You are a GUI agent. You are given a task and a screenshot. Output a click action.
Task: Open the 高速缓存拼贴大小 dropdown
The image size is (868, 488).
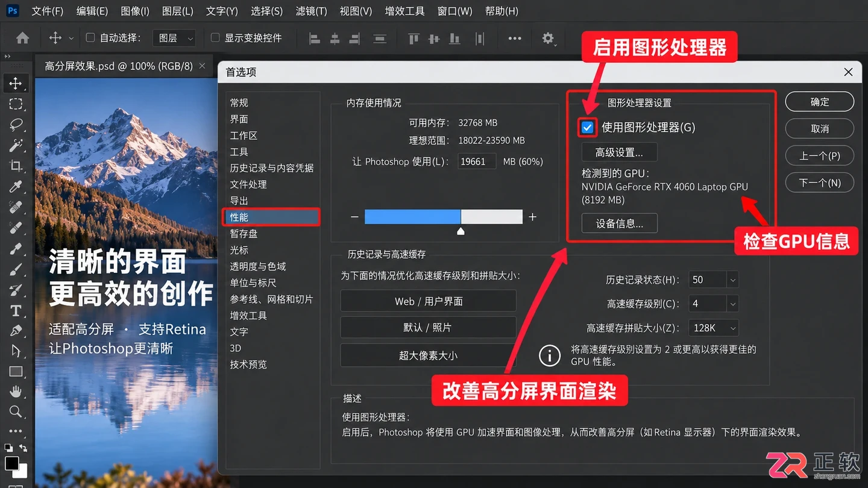pos(714,328)
